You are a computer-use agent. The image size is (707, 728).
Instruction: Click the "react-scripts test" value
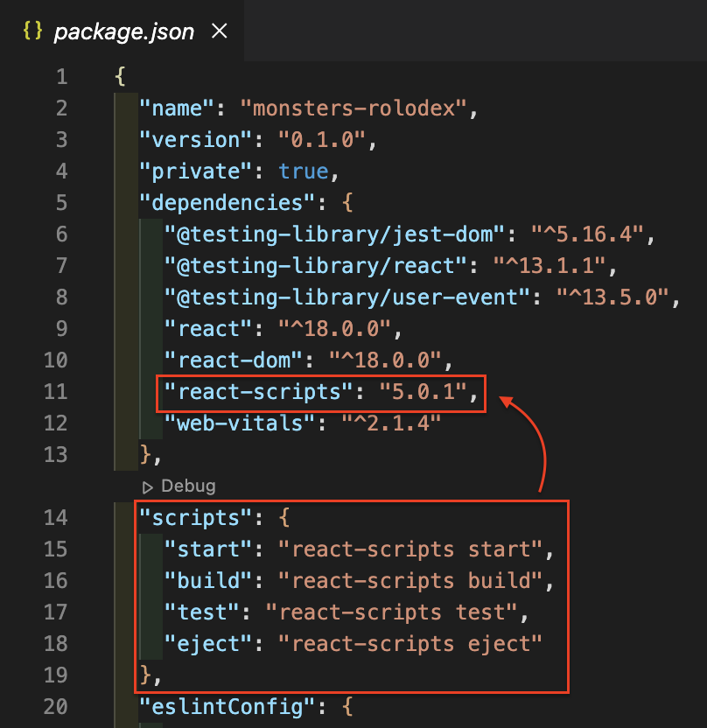[x=391, y=612]
